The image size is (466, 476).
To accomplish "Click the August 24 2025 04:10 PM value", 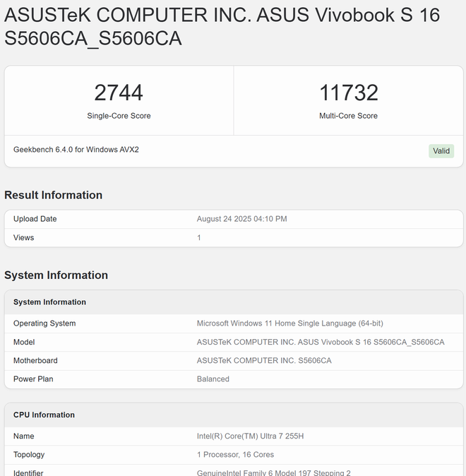I will 241,219.
